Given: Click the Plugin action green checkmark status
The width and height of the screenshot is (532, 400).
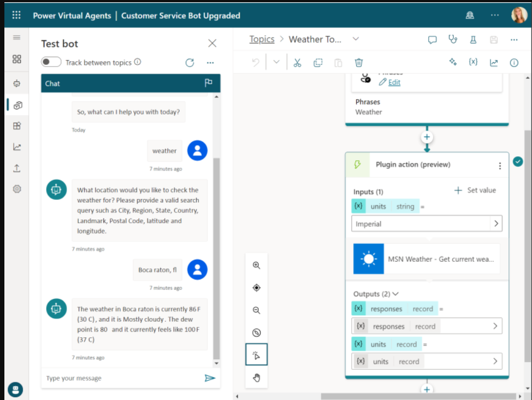Looking at the screenshot, I should click(x=518, y=162).
